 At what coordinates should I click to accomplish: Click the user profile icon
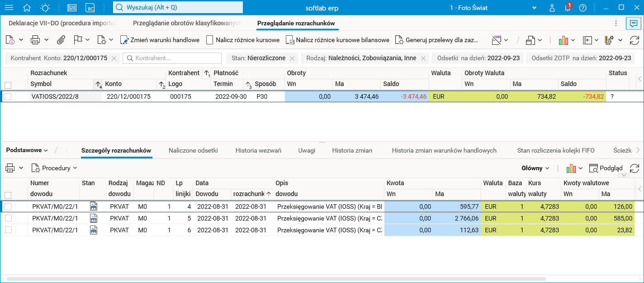click(552, 8)
